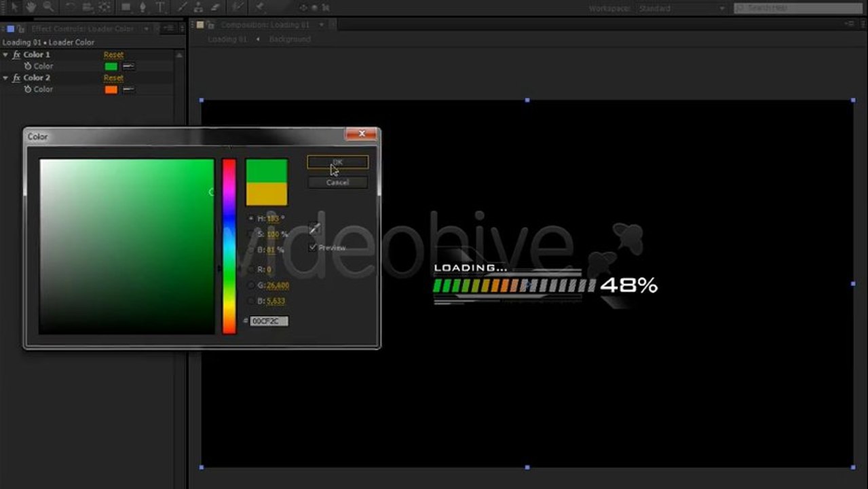
Task: Click the orange Color 2 swatch
Action: [111, 89]
